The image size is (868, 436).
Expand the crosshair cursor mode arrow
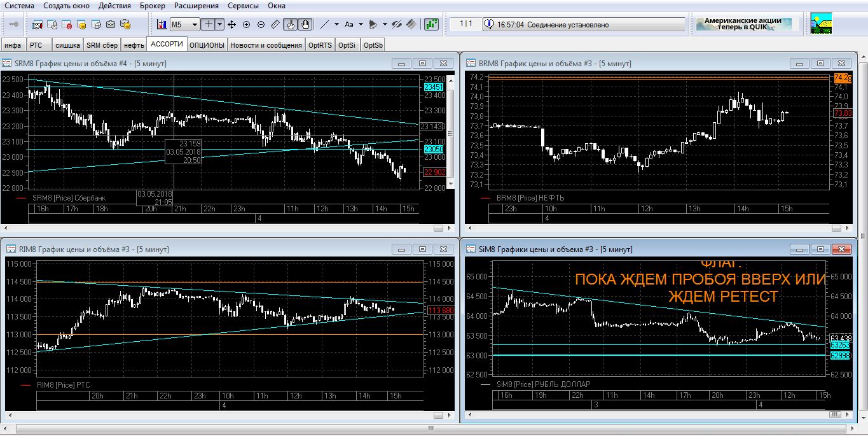pyautogui.click(x=220, y=24)
